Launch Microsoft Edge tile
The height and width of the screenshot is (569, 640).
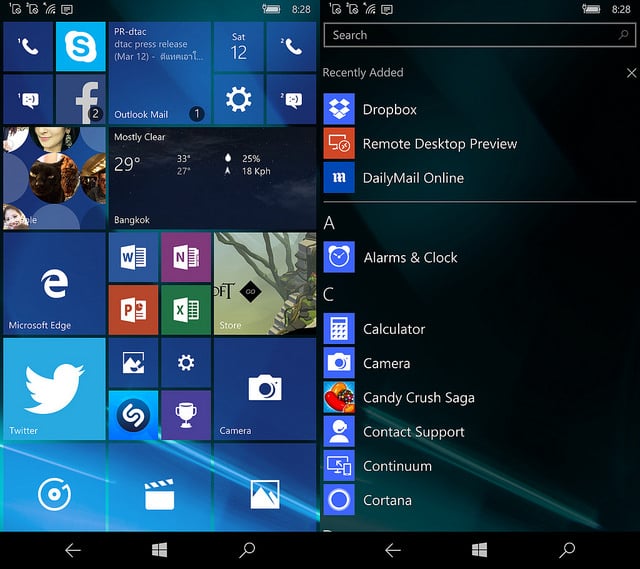click(54, 284)
